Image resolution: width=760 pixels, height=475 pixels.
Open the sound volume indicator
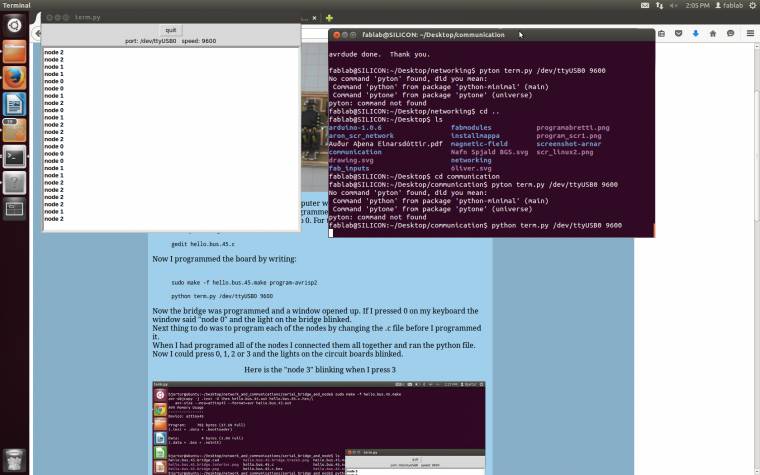tap(673, 5)
